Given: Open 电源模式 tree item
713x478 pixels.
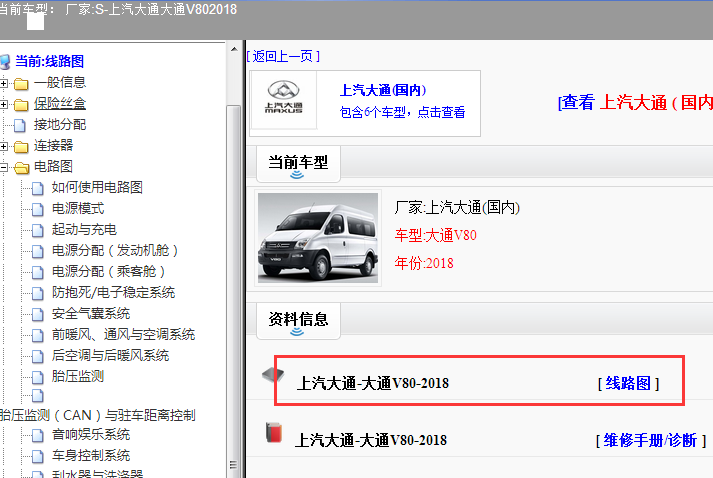Looking at the screenshot, I should 78,208.
